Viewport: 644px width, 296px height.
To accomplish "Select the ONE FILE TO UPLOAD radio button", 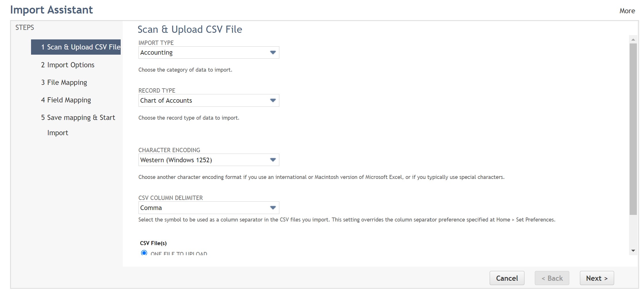I will [x=144, y=253].
